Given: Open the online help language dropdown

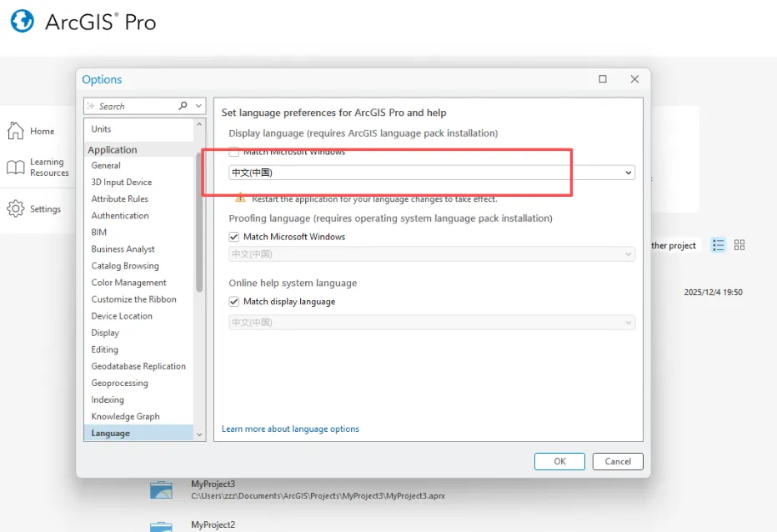Looking at the screenshot, I should (432, 323).
